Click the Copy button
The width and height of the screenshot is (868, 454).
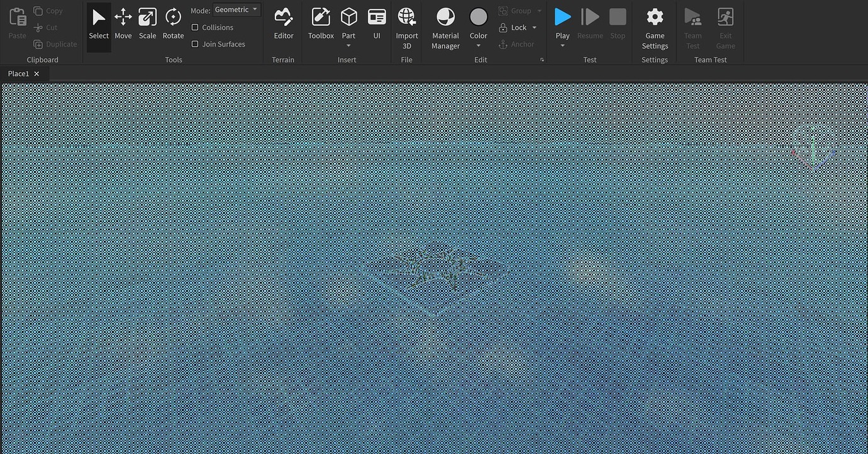pyautogui.click(x=48, y=11)
